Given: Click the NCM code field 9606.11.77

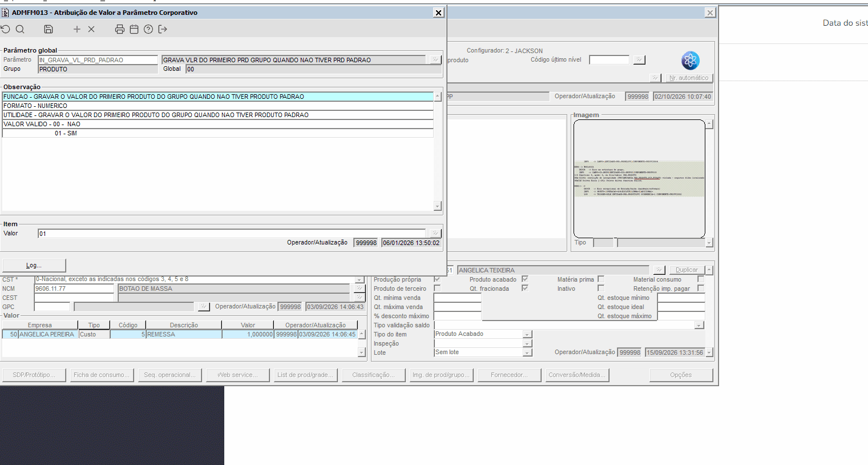Looking at the screenshot, I should point(74,288).
